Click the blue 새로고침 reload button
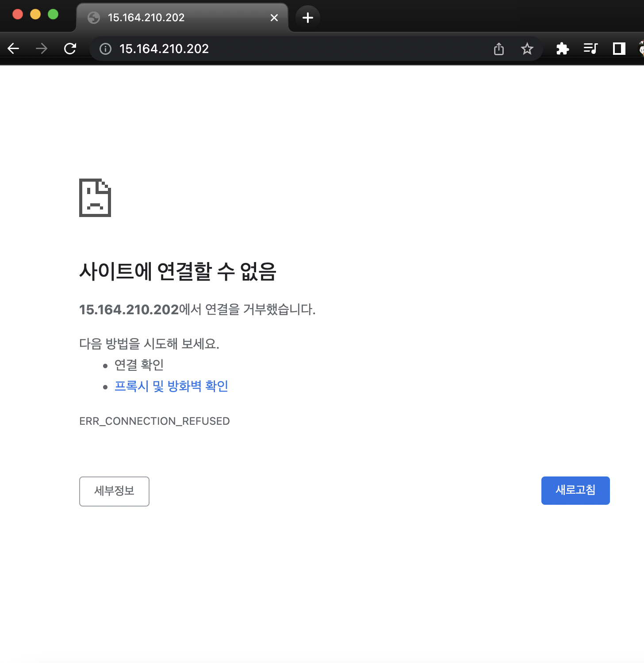The width and height of the screenshot is (644, 663). [575, 490]
